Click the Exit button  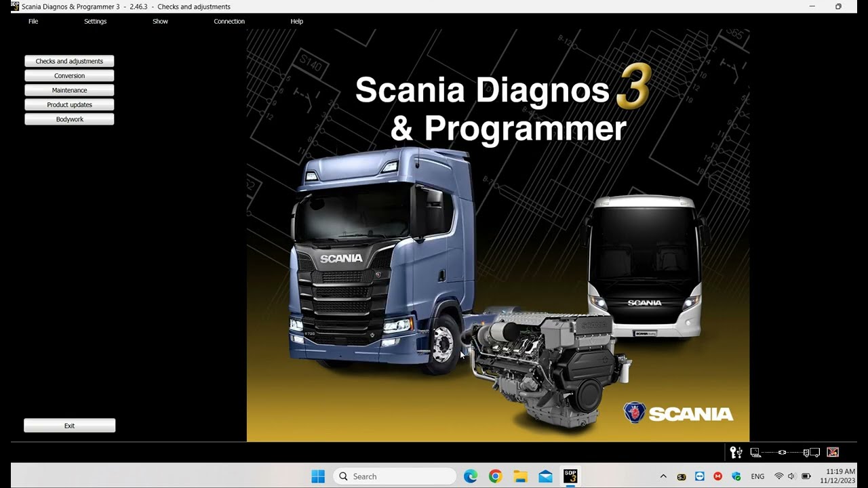tap(69, 426)
